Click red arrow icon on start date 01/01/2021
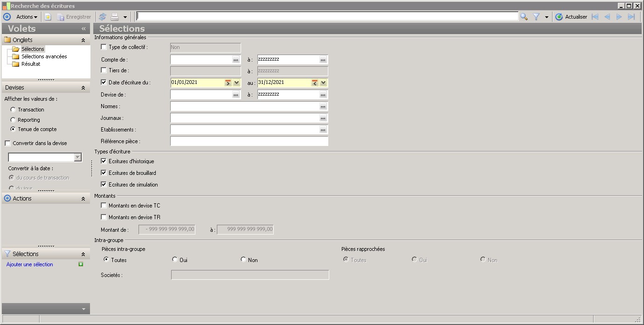This screenshot has height=325, width=644. click(228, 83)
